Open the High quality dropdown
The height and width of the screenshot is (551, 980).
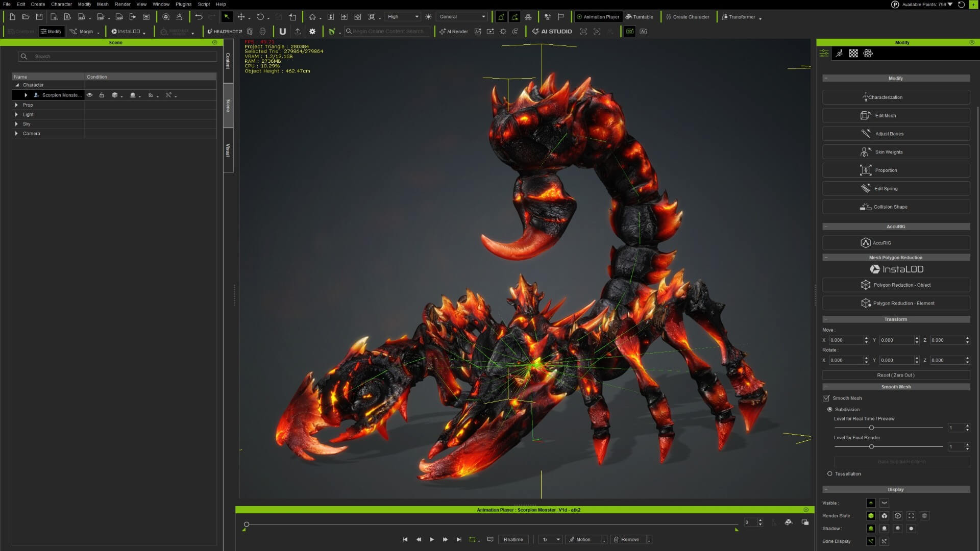point(403,17)
